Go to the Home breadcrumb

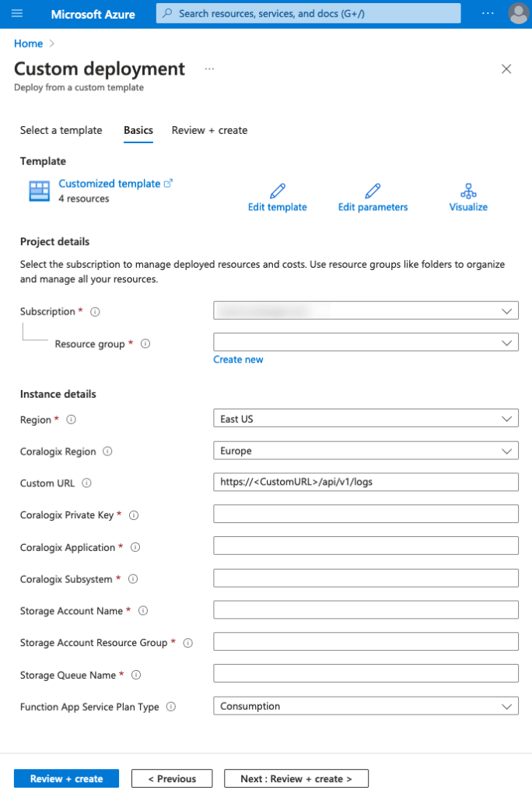tap(29, 44)
